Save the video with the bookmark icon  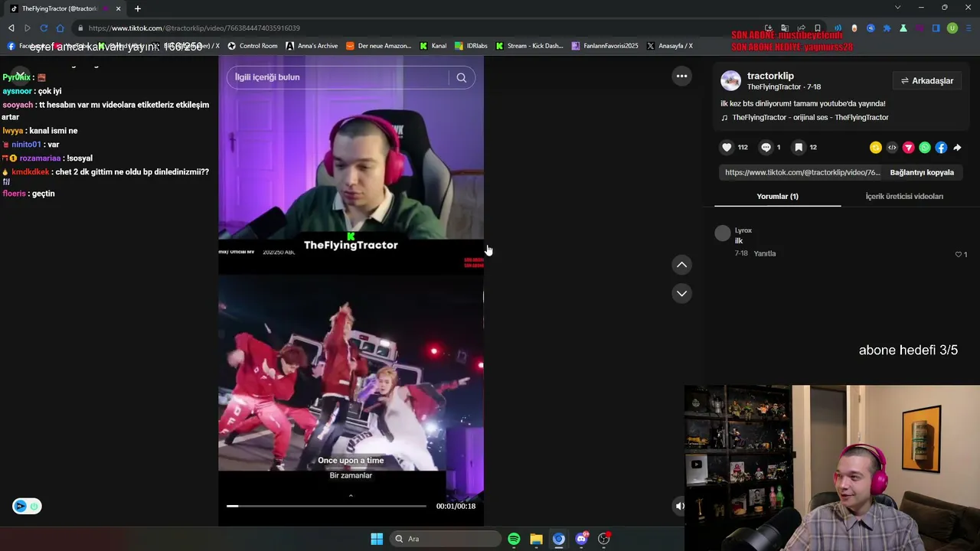pyautogui.click(x=799, y=148)
